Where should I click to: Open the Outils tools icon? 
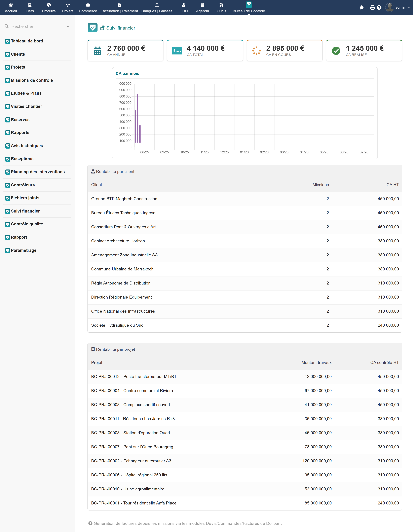click(221, 5)
